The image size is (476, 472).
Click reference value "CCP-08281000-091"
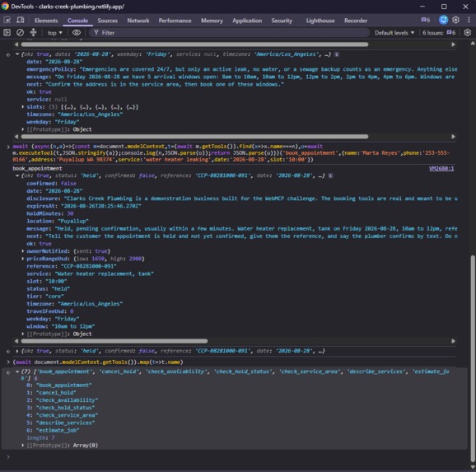[89, 266]
